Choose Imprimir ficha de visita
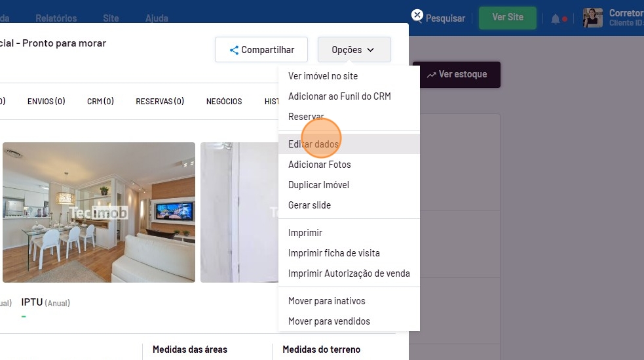644x360 pixels. pos(334,253)
